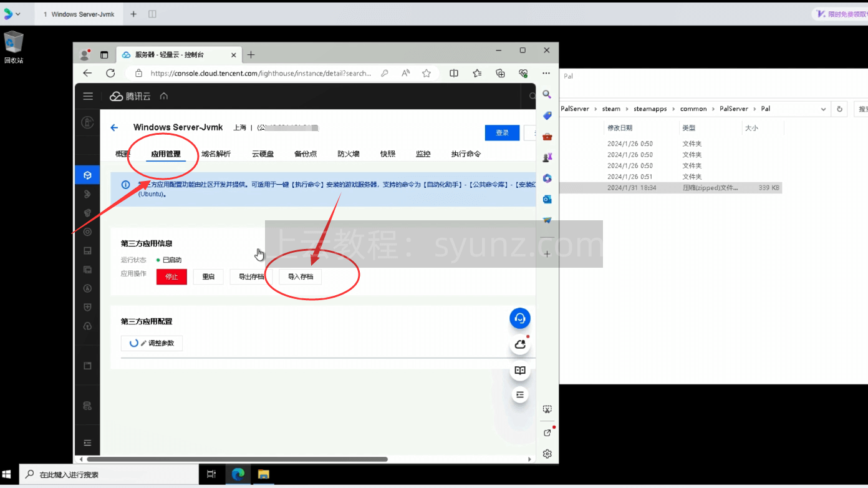Click the blue 登录 button
The image size is (868, 488).
coord(502,132)
